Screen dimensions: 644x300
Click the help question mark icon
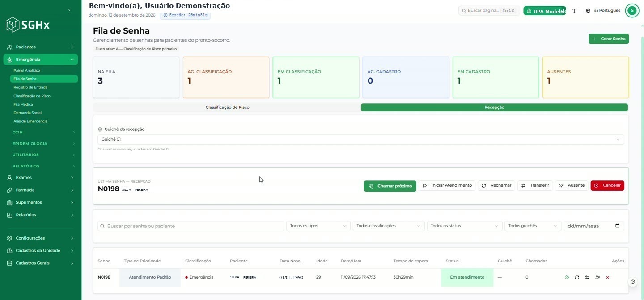point(633,282)
